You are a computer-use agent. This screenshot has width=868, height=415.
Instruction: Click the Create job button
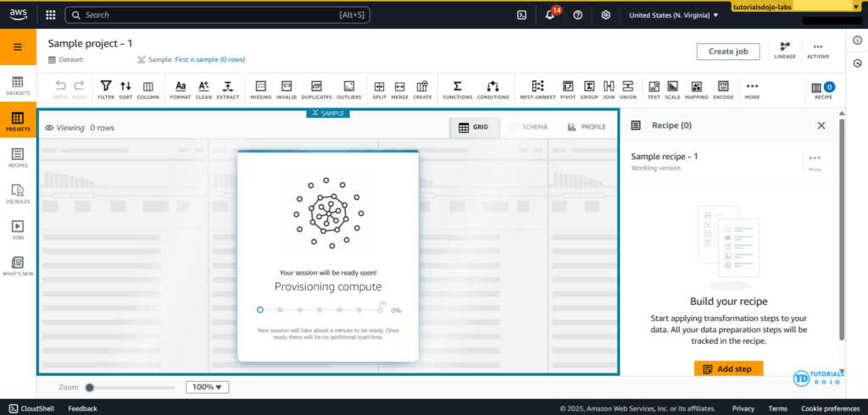click(727, 52)
